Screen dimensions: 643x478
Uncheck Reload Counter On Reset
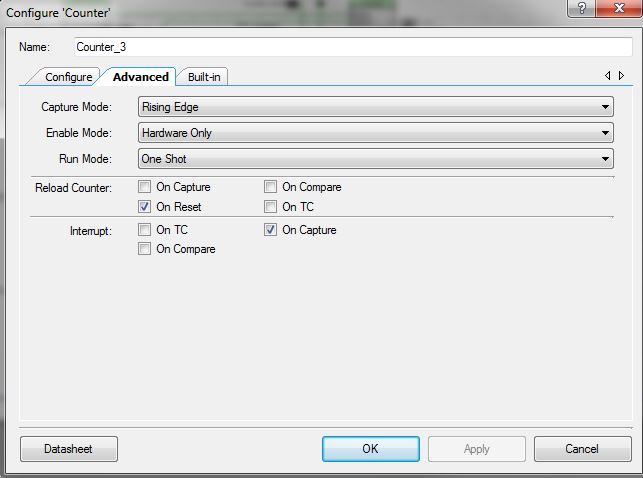[144, 207]
